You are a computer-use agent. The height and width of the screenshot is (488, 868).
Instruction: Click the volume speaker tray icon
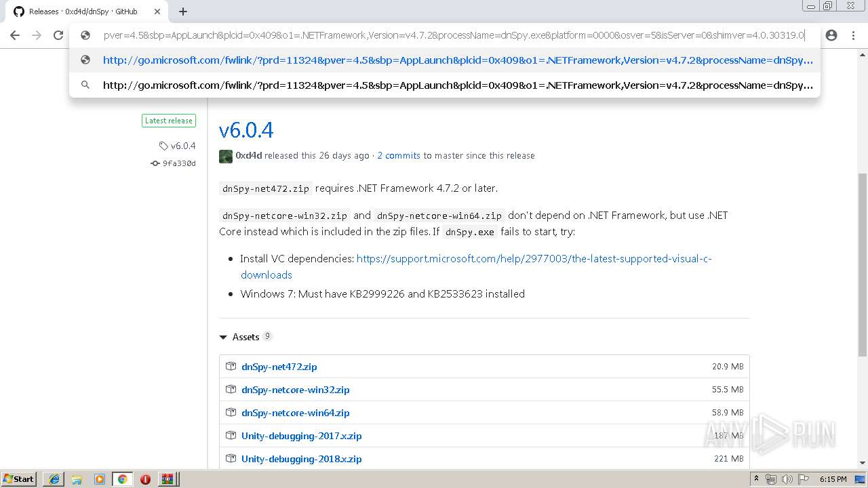(x=787, y=479)
